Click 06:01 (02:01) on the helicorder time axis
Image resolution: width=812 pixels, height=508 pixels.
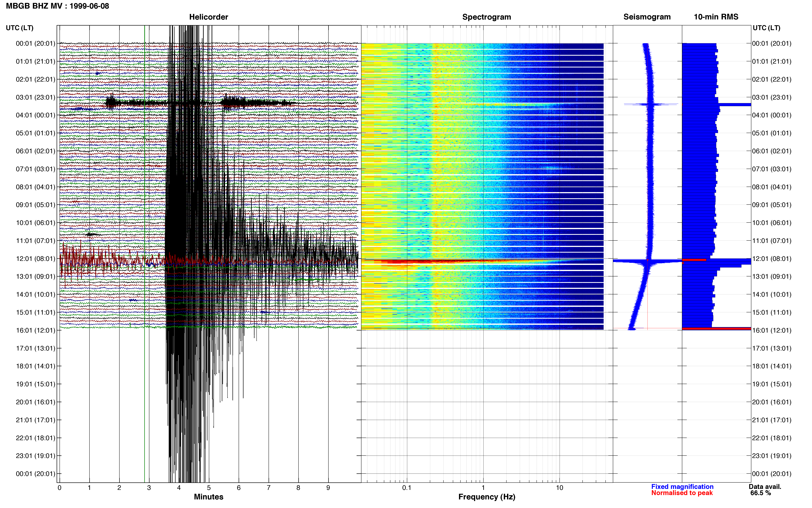(x=36, y=151)
